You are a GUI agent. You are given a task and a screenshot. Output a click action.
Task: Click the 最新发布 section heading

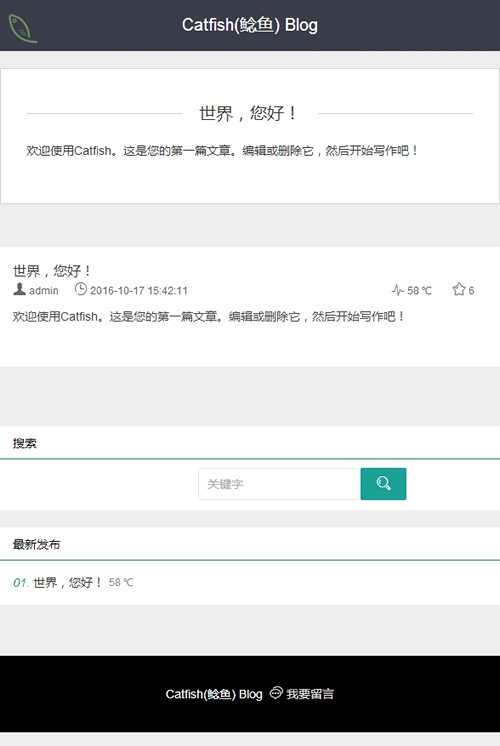37,544
